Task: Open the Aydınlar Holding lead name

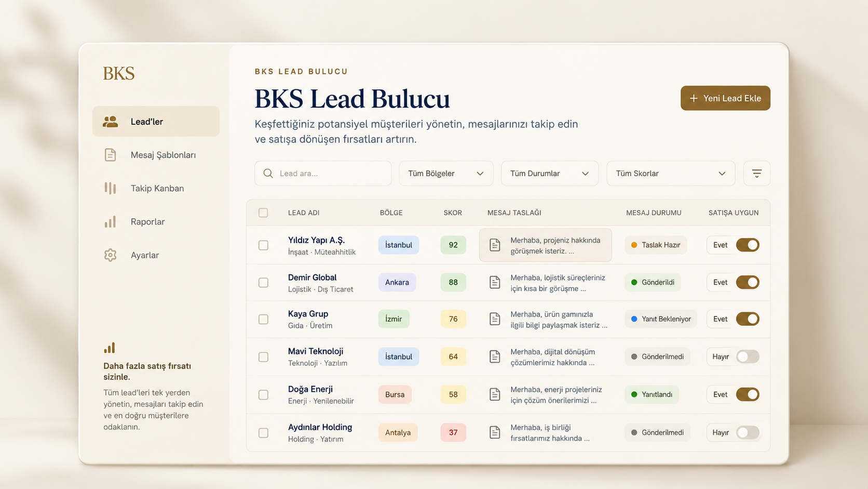Action: click(x=320, y=427)
